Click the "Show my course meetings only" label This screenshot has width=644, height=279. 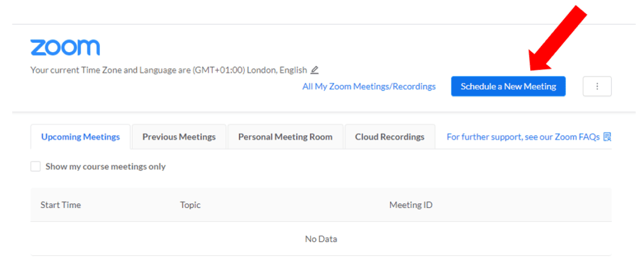click(106, 167)
